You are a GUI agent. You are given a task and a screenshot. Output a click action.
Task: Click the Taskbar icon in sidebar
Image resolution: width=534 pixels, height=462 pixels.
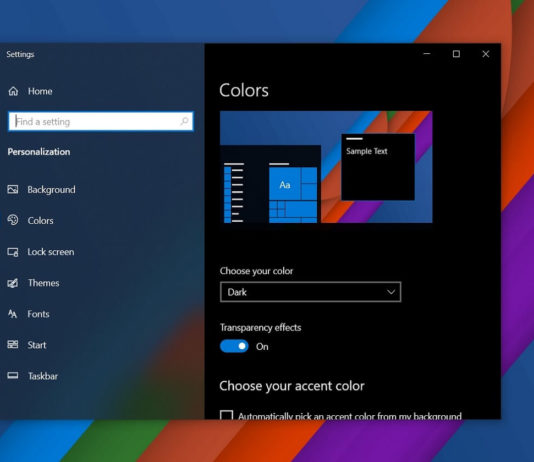13,376
